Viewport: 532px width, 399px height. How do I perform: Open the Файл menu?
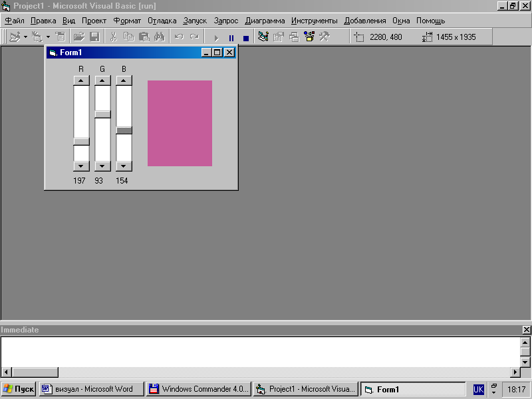click(15, 21)
